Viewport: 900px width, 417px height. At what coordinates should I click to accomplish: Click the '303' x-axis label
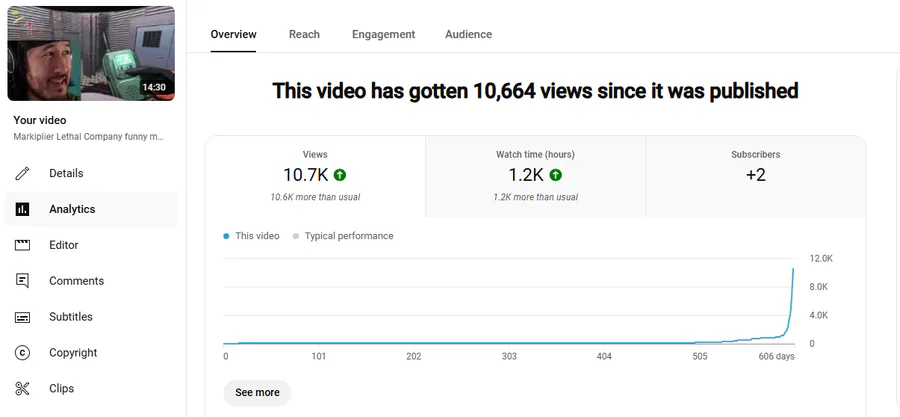509,356
